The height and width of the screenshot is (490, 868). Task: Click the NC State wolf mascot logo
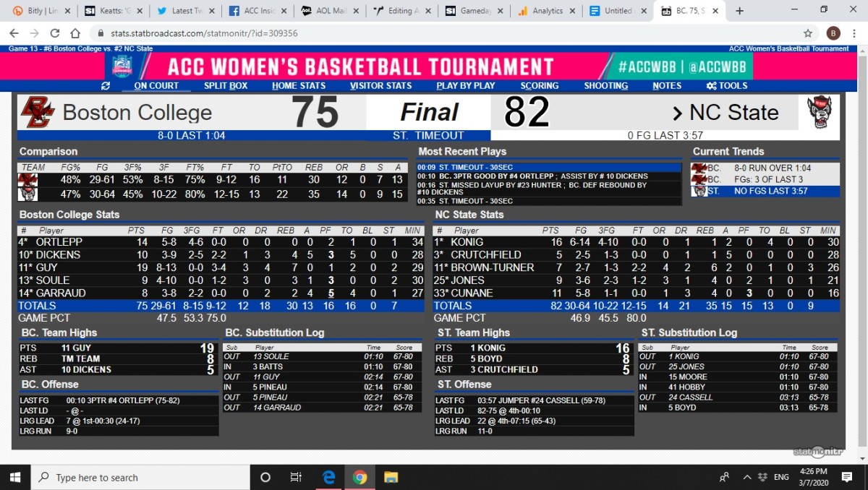[821, 111]
